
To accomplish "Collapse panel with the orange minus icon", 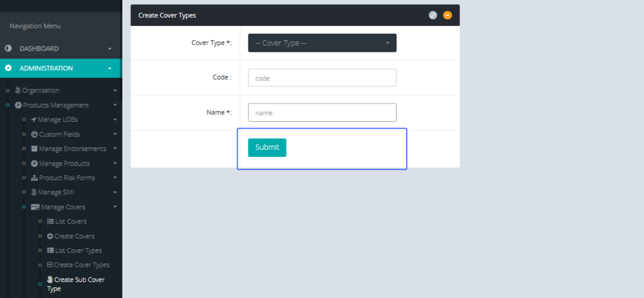I will (448, 15).
